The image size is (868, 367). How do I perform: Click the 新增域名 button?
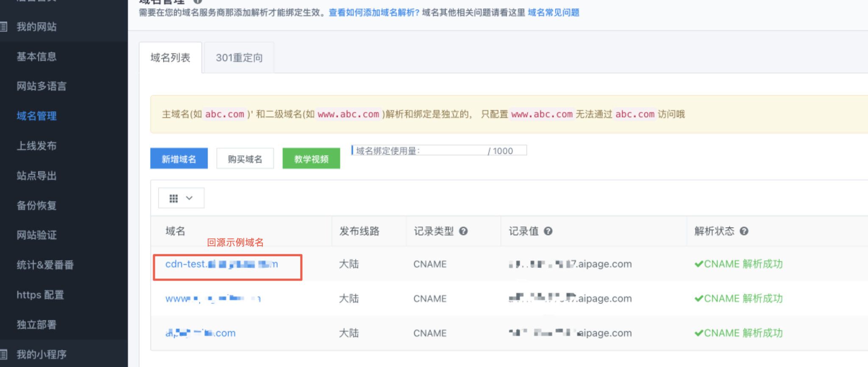click(179, 159)
